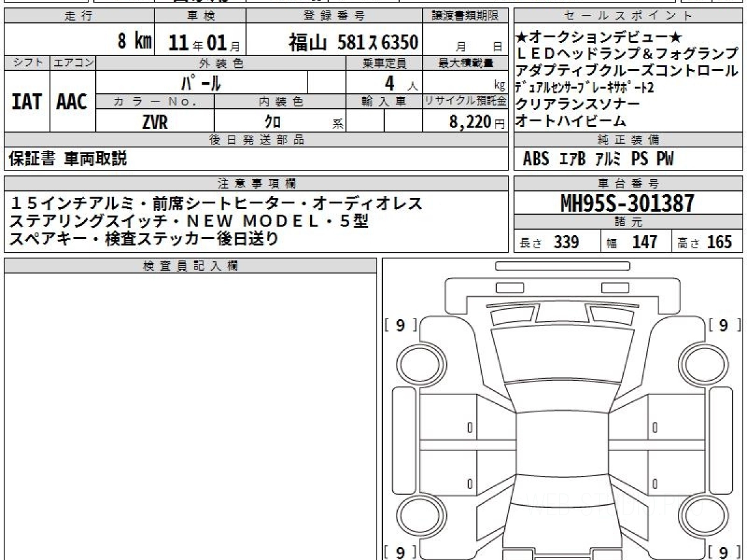The image size is (747, 560).
Task: Click the mileage value 8 km
Action: pyautogui.click(x=135, y=42)
